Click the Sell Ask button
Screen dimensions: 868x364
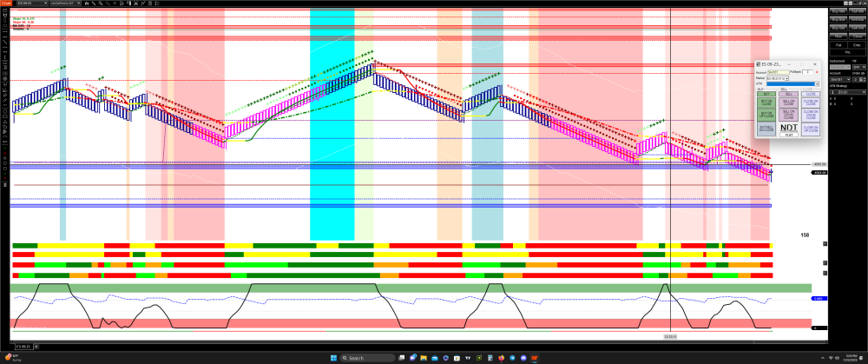(858, 19)
